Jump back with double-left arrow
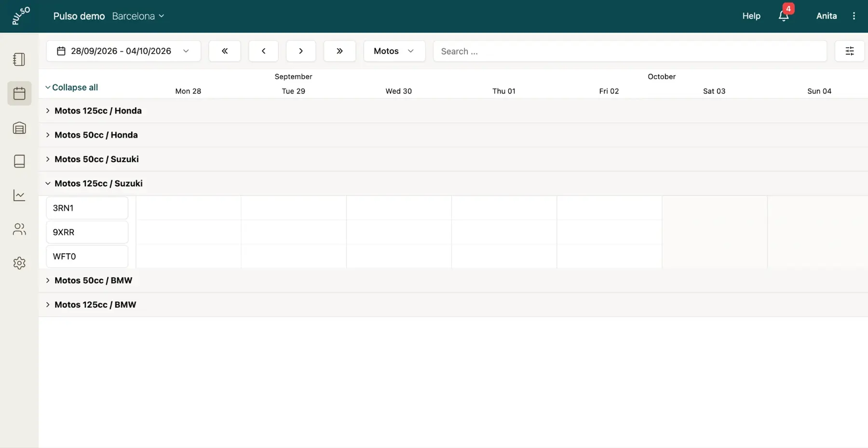 point(225,51)
